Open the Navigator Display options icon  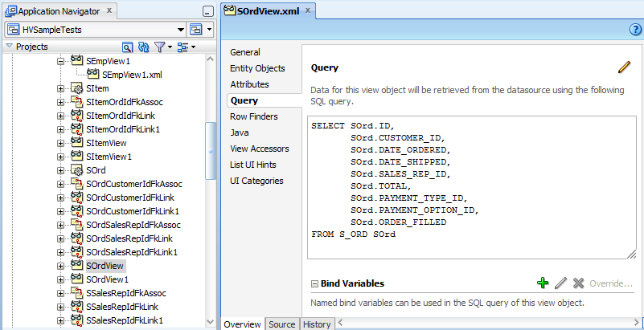click(183, 47)
